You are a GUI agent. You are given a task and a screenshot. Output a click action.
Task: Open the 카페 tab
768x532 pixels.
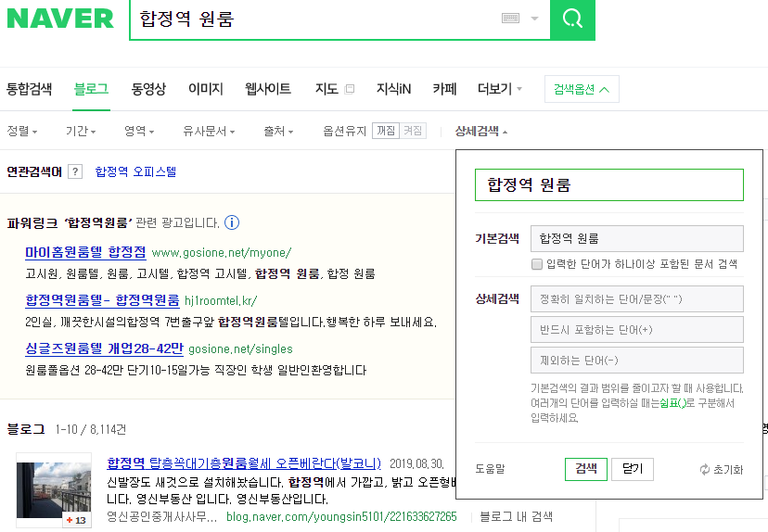point(444,89)
